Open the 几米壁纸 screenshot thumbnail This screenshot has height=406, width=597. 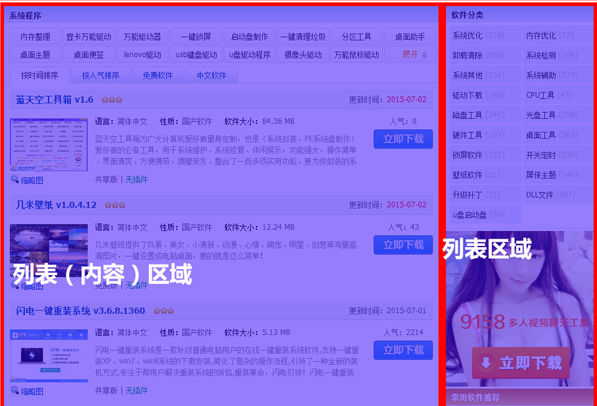(49, 250)
